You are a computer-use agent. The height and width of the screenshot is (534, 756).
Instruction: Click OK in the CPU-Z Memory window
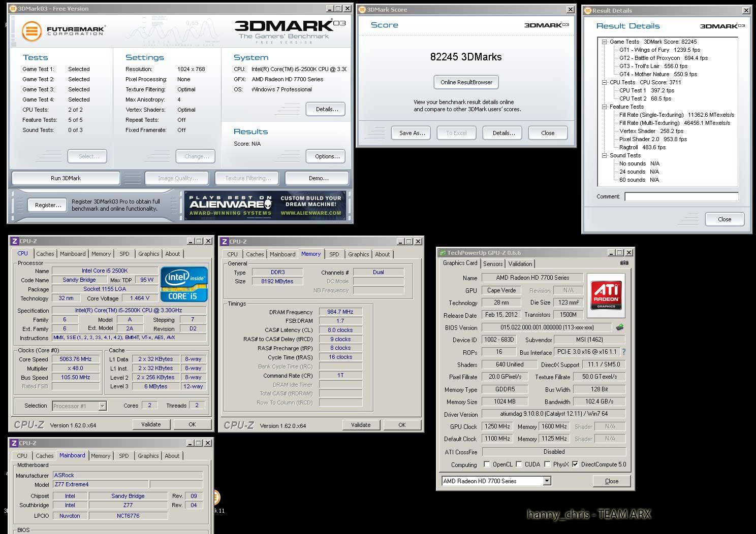(402, 425)
